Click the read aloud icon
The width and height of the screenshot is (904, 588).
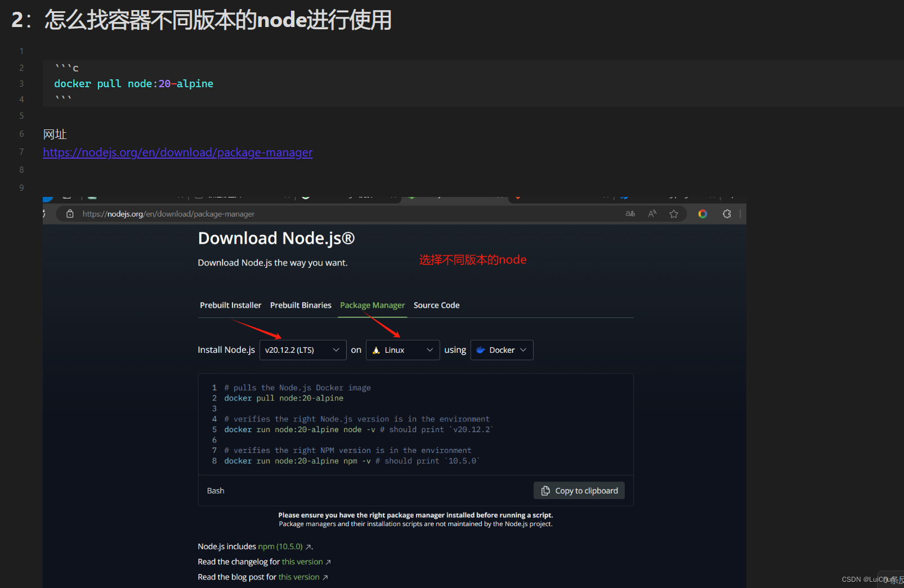pos(652,214)
